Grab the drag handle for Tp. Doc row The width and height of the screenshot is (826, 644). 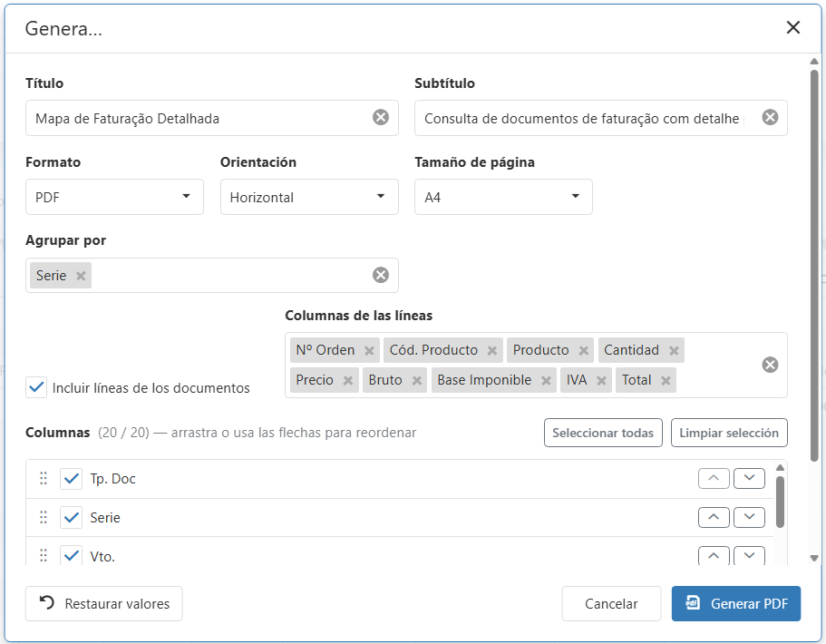point(44,479)
